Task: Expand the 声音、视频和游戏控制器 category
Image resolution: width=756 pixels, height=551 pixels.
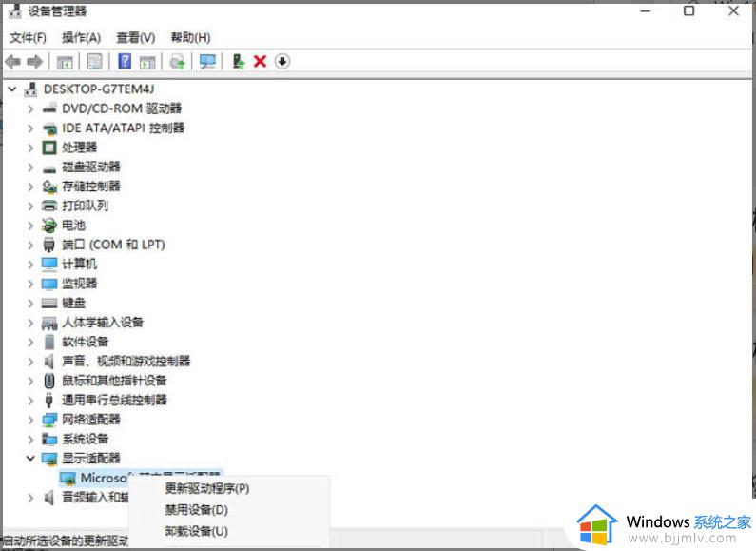Action: tap(30, 361)
